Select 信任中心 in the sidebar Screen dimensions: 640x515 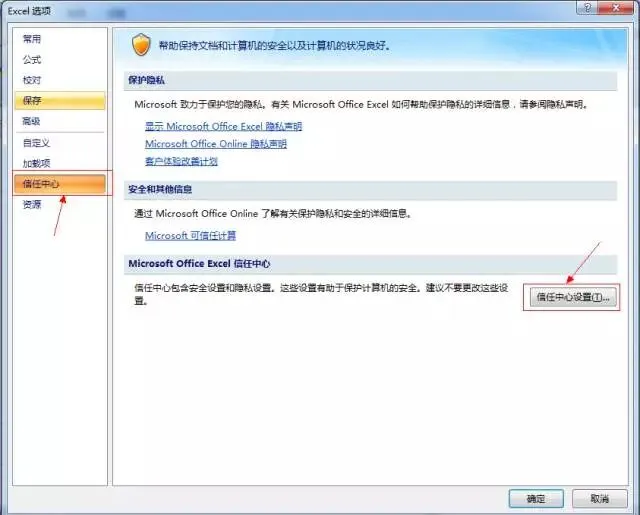60,184
